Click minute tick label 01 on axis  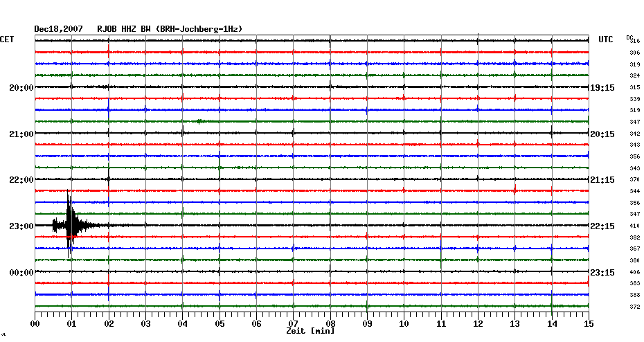pyautogui.click(x=71, y=324)
